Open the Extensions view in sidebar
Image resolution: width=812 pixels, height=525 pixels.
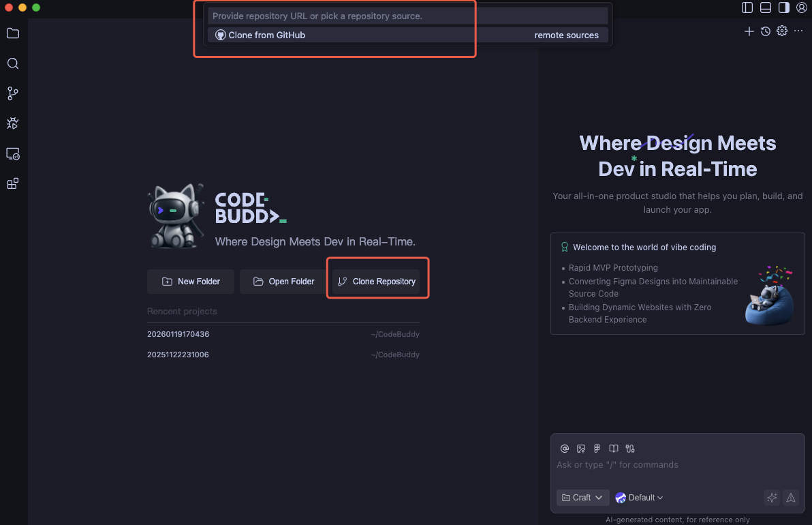tap(12, 183)
